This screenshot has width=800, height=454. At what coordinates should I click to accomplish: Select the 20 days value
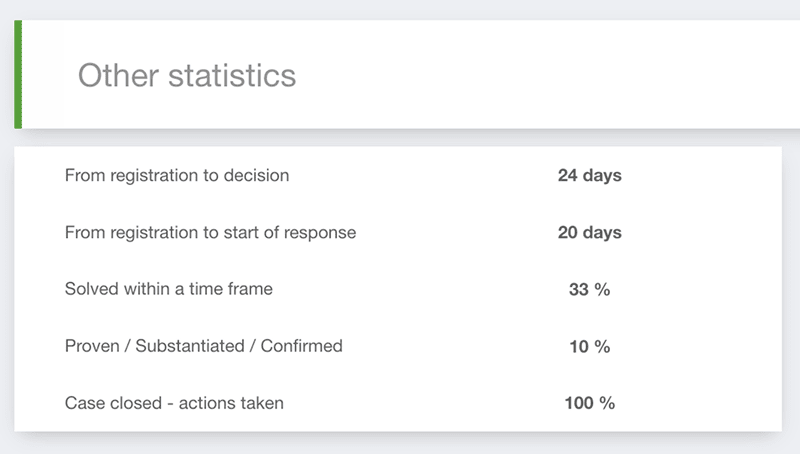coord(589,233)
